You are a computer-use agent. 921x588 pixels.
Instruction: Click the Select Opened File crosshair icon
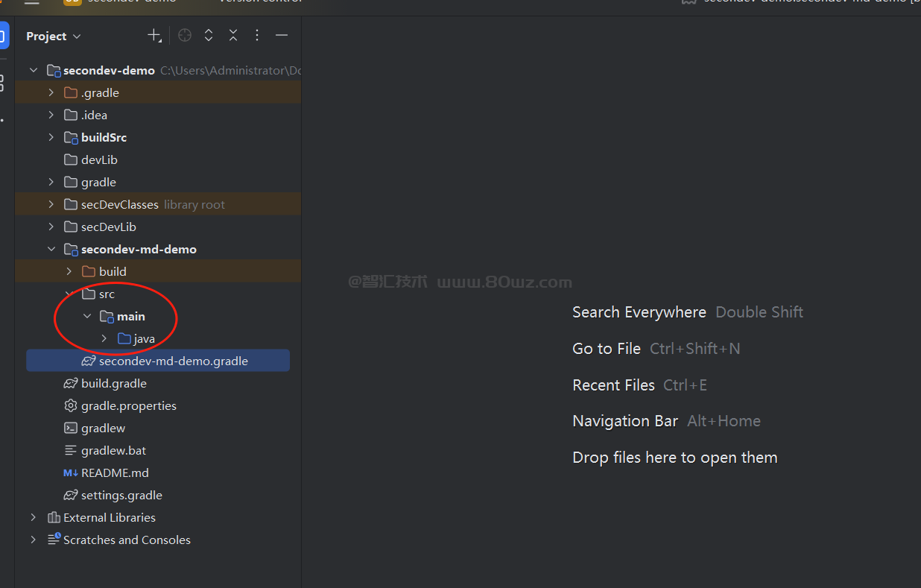pos(185,36)
